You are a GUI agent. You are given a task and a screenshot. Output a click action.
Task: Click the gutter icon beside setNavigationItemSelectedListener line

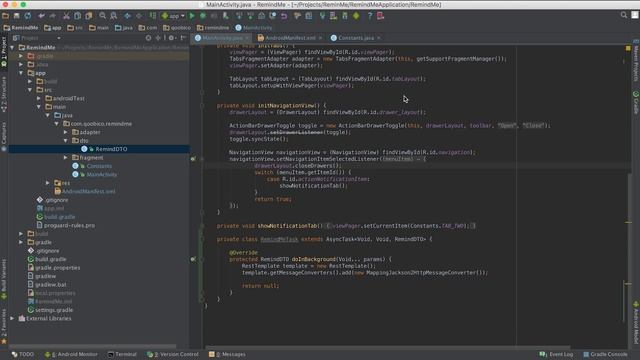tap(193, 159)
